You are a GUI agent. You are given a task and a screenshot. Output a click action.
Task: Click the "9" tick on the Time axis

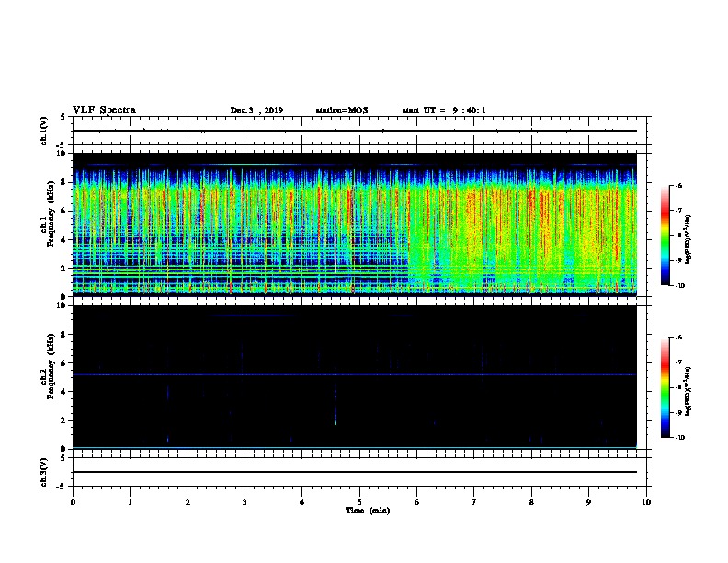point(588,502)
